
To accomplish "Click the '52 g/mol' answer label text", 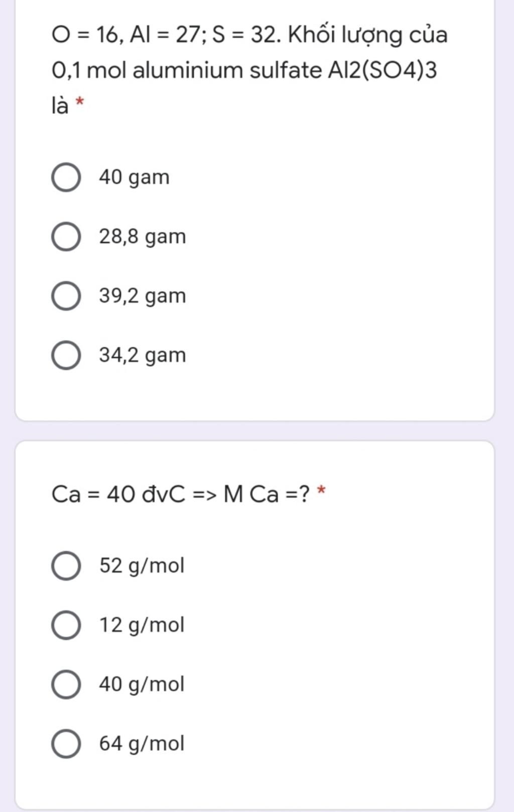I will click(142, 566).
